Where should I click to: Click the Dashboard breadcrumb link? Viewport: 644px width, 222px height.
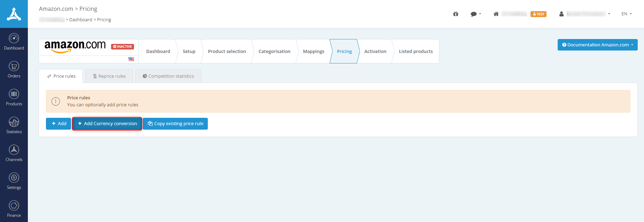[81, 20]
